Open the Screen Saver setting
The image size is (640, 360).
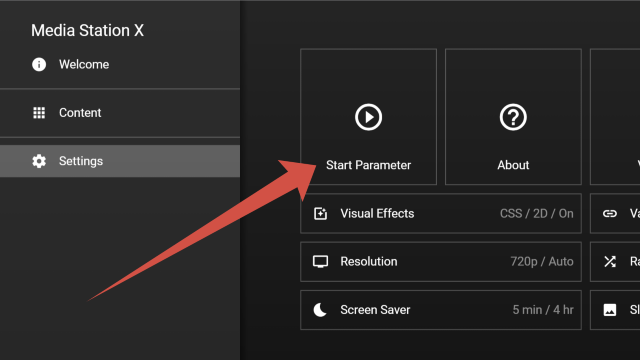coord(441,310)
